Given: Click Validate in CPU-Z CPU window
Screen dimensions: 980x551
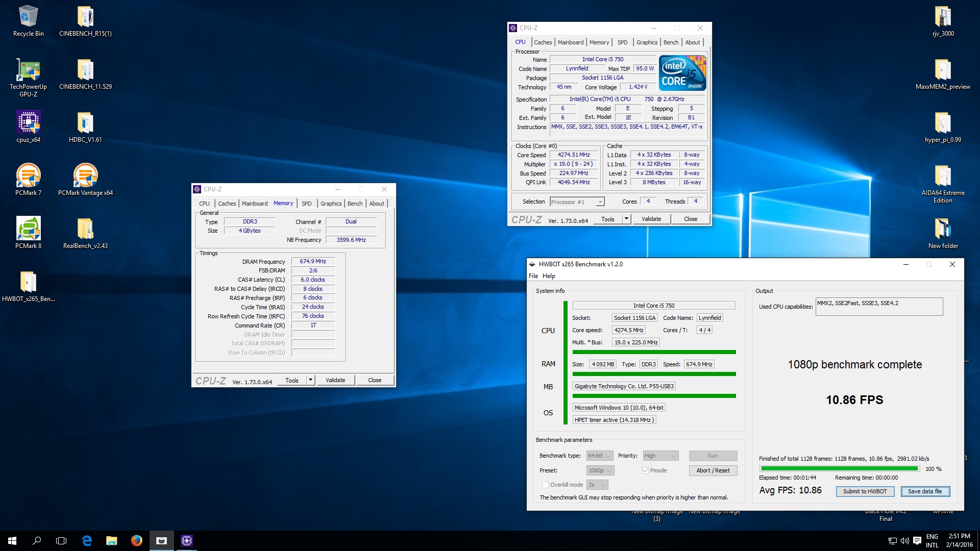Looking at the screenshot, I should pos(651,219).
